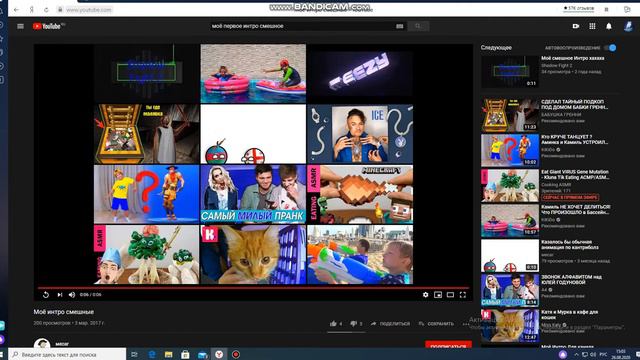Select the water gun beach end-screen tile
Image resolution: width=640 pixels, height=360 pixels.
coord(360,255)
